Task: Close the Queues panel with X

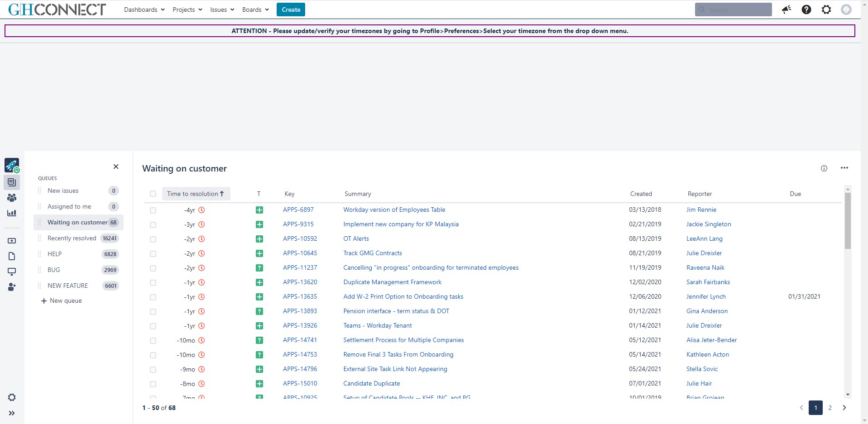Action: (x=116, y=167)
